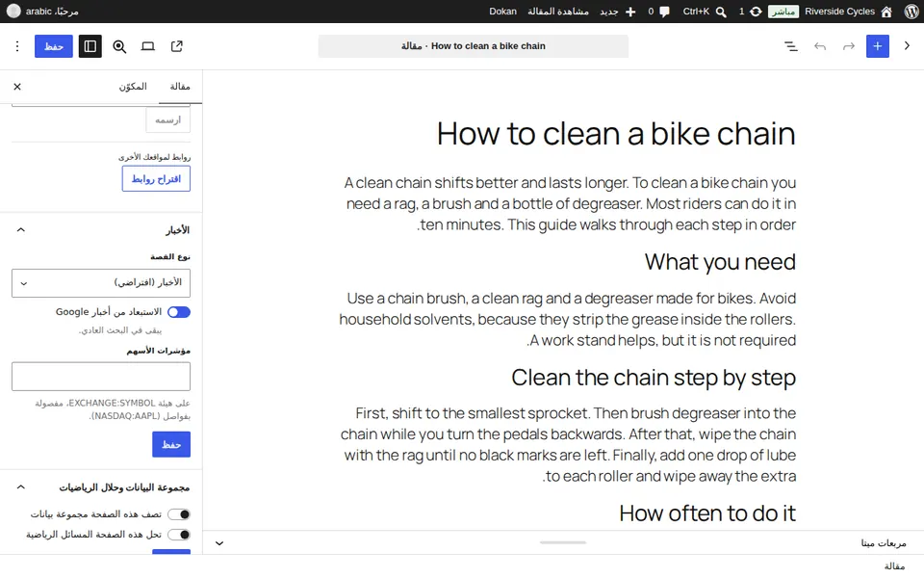The width and height of the screenshot is (924, 578).
Task: Open the blue block inserter plus button
Action: click(878, 46)
